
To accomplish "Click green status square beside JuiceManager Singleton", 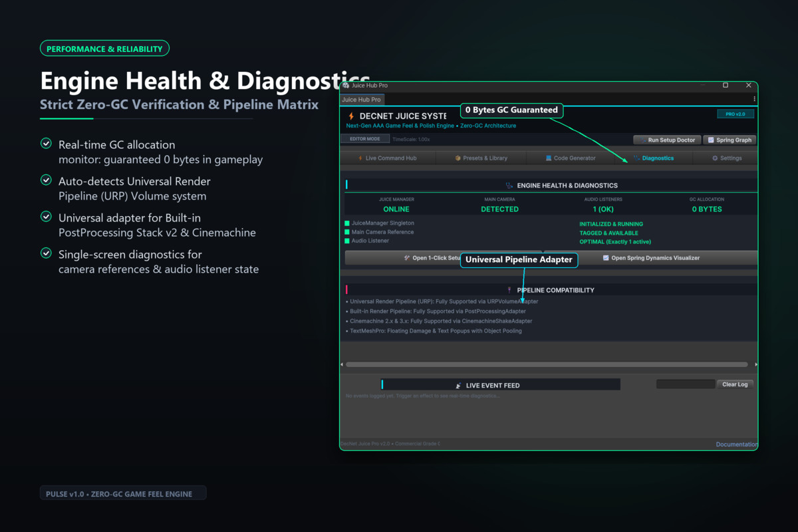I will [347, 223].
